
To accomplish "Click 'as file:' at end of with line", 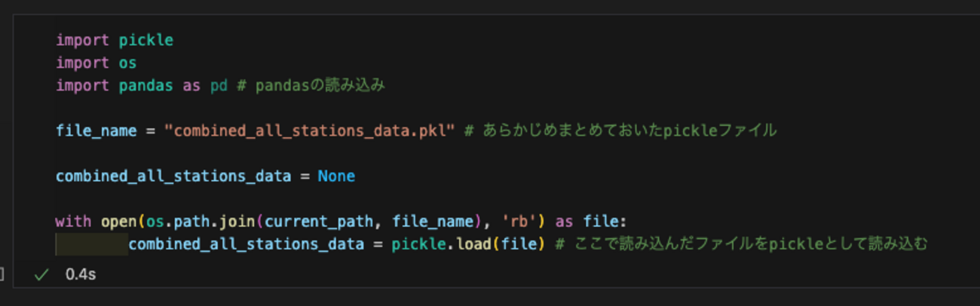I will [591, 222].
